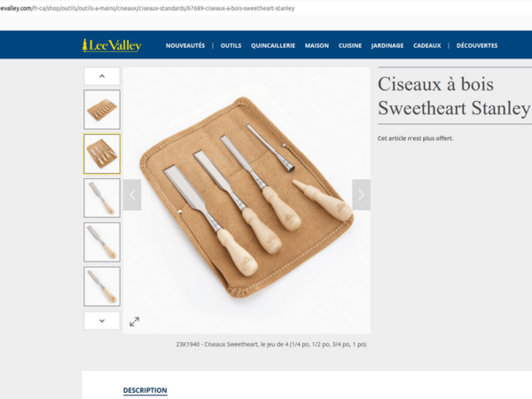Click the browser URL address bar
The height and width of the screenshot is (399, 532).
[147, 8]
